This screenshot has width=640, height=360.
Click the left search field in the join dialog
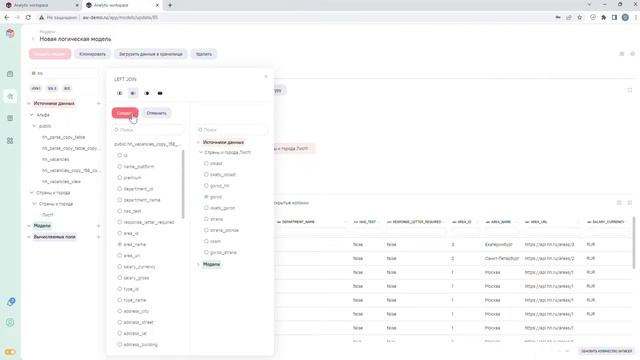point(148,130)
